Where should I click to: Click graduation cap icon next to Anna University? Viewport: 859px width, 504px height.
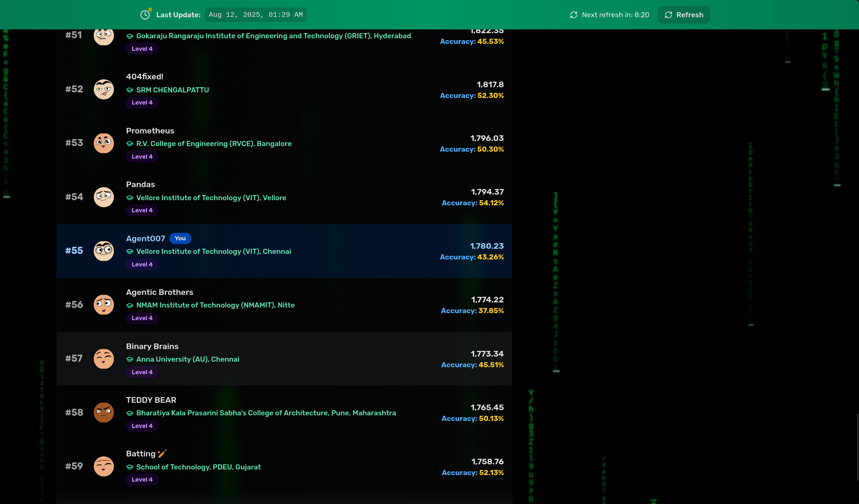(130, 359)
